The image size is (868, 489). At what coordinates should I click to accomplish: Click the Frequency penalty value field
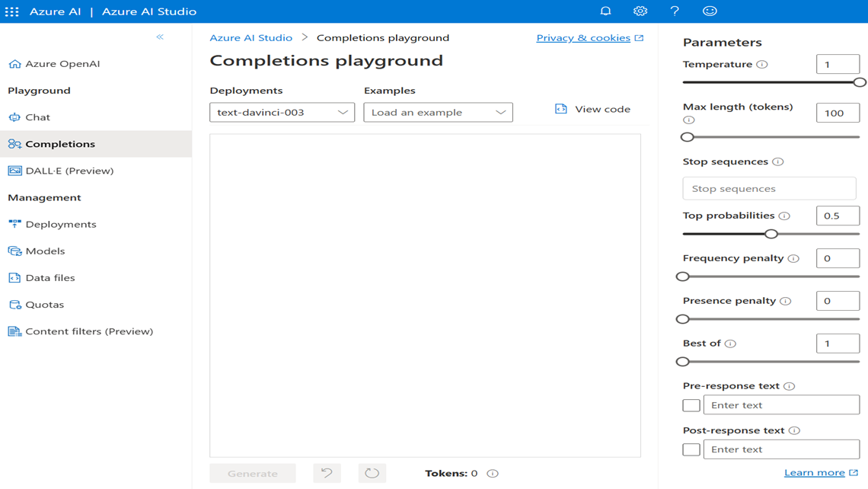(x=838, y=259)
